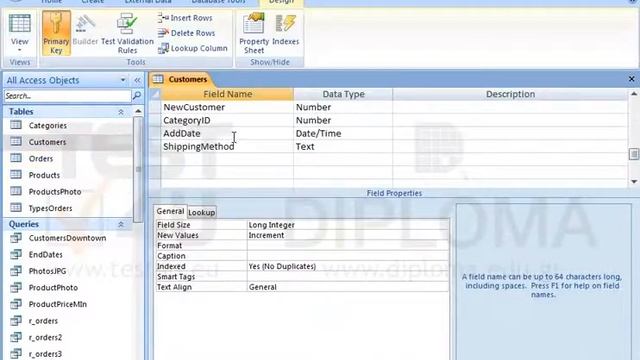Screen dimensions: 640x360
Task: Click the Text data type for ShippingMethod
Action: [343, 147]
